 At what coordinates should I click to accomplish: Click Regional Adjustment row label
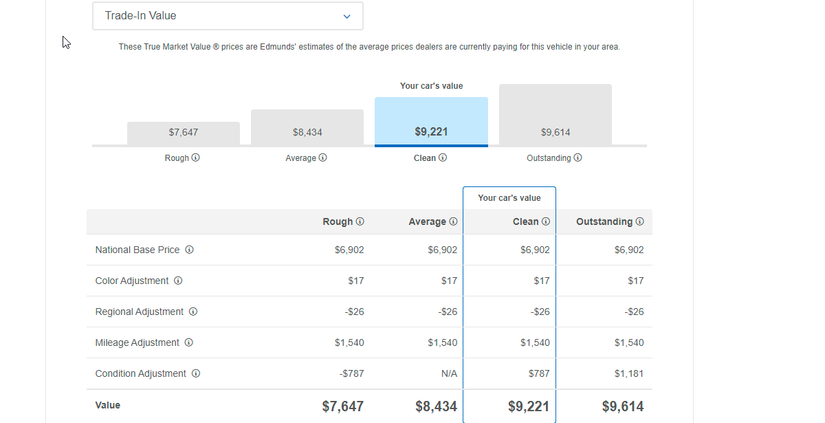click(139, 311)
